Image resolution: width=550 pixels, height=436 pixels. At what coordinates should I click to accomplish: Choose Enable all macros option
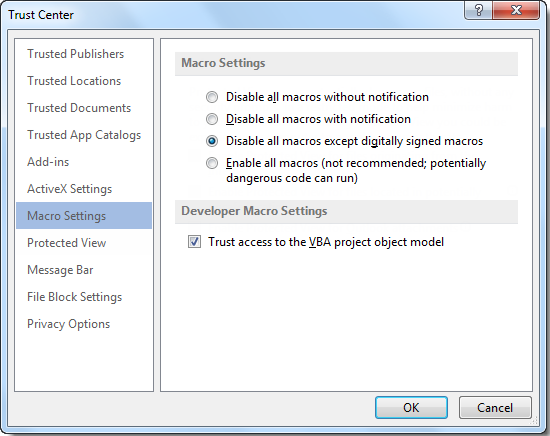pos(212,163)
